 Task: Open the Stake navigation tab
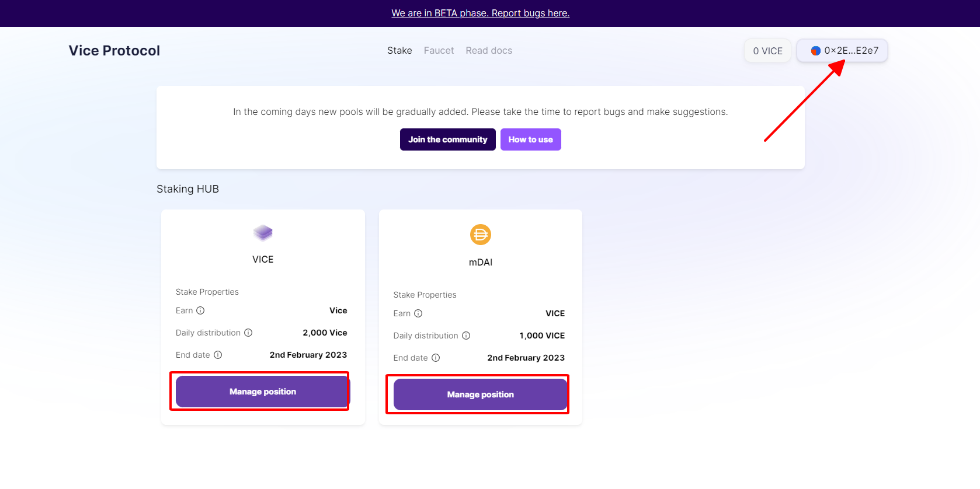point(399,51)
